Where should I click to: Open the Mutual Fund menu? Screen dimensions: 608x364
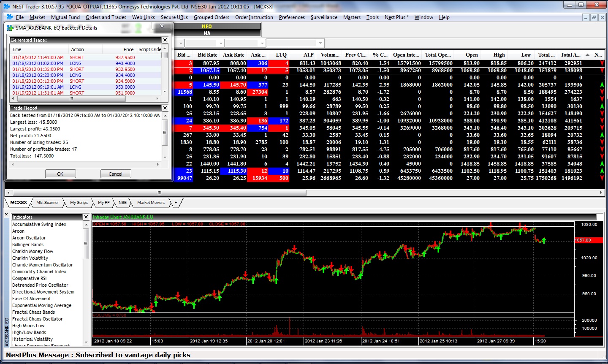click(65, 17)
